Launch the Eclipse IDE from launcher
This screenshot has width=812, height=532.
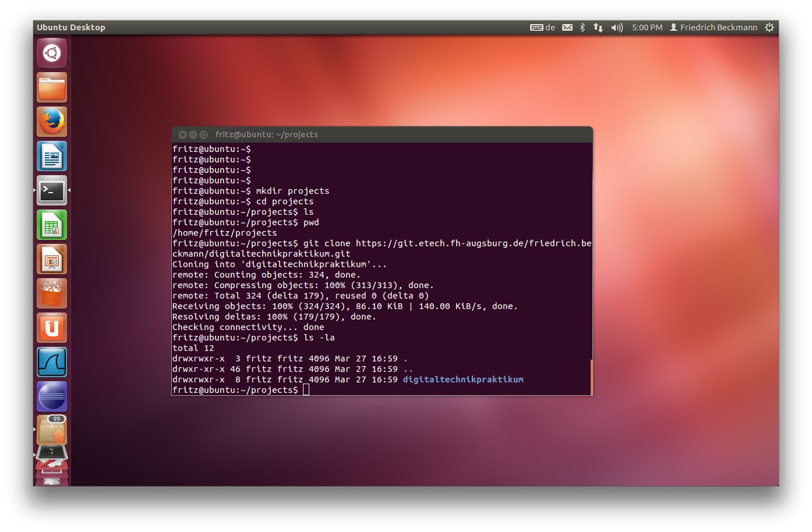[x=52, y=396]
